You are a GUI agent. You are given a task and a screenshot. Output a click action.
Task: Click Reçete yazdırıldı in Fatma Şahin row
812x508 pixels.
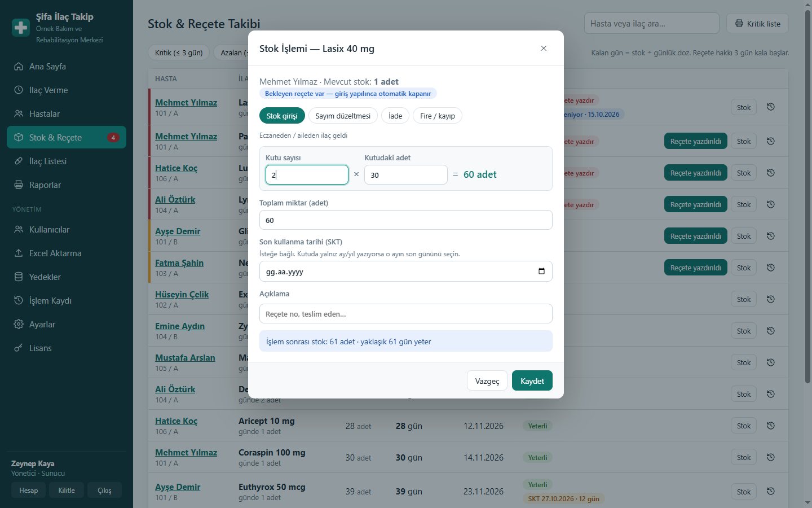point(696,268)
